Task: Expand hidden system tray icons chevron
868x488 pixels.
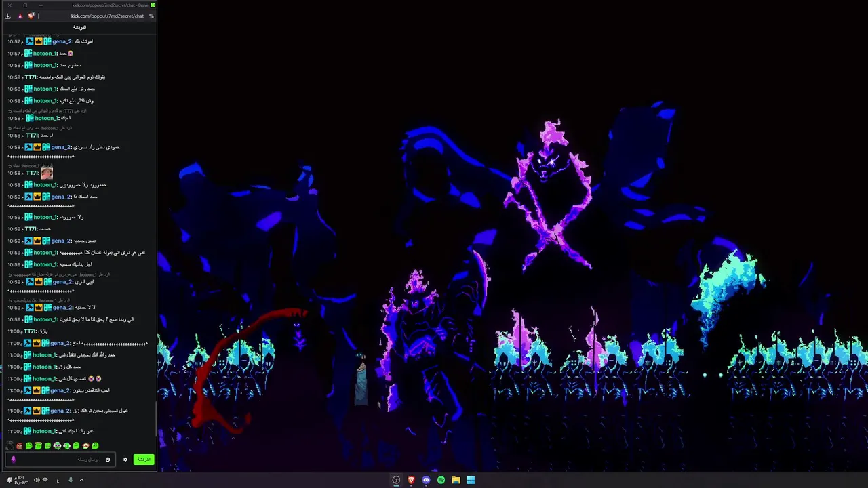Action: pos(81,480)
